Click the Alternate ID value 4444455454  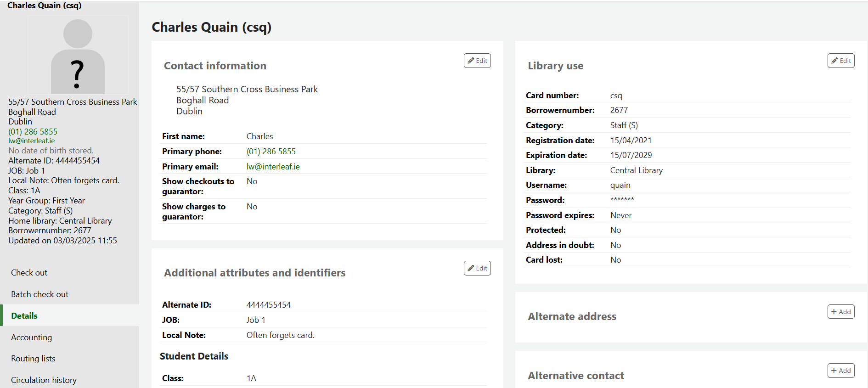pyautogui.click(x=268, y=305)
